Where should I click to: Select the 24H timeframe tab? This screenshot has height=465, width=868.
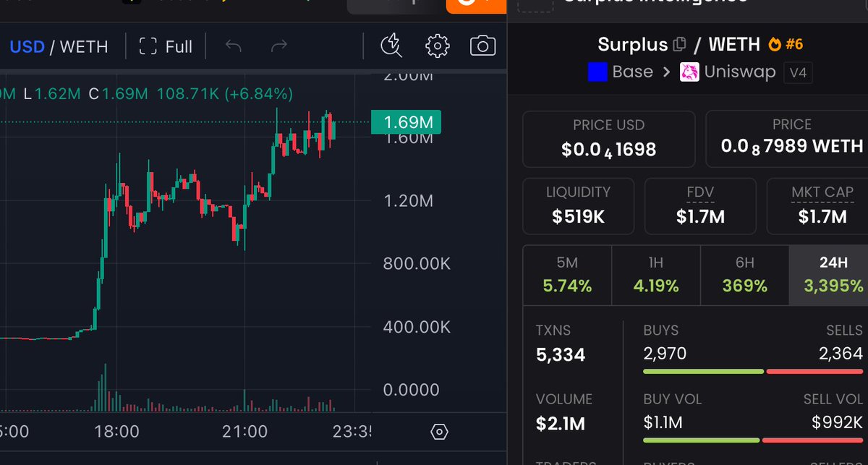tap(829, 276)
